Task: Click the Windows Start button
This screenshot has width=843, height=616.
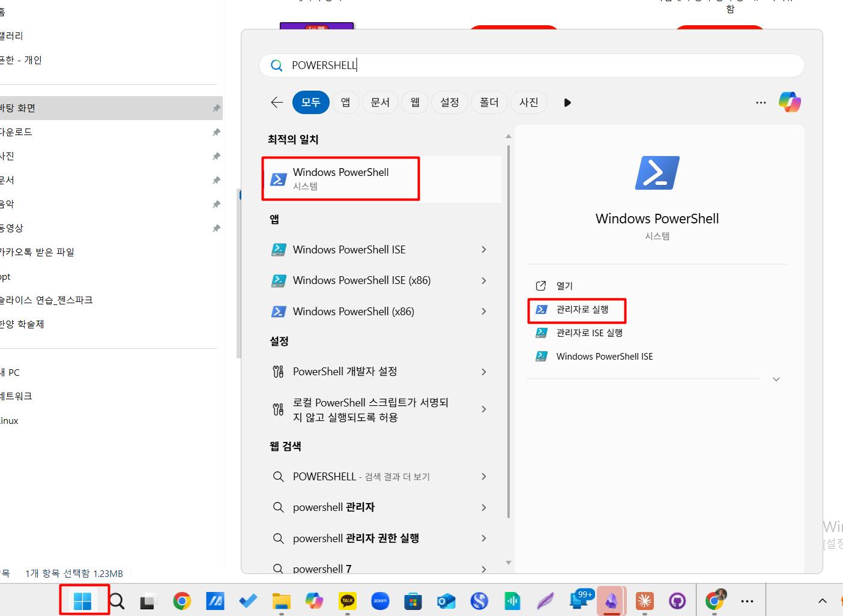Action: pyautogui.click(x=82, y=600)
